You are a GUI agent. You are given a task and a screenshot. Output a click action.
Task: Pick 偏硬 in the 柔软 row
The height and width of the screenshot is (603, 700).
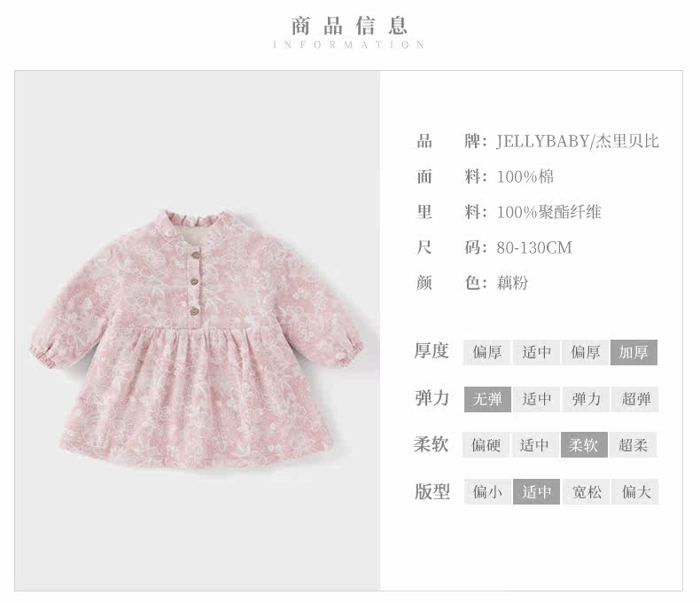(x=486, y=445)
